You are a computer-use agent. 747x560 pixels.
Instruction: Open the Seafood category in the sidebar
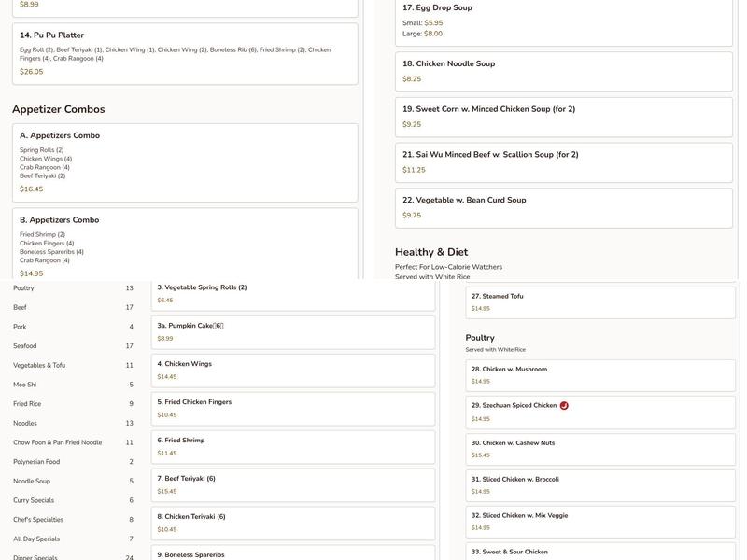(25, 346)
